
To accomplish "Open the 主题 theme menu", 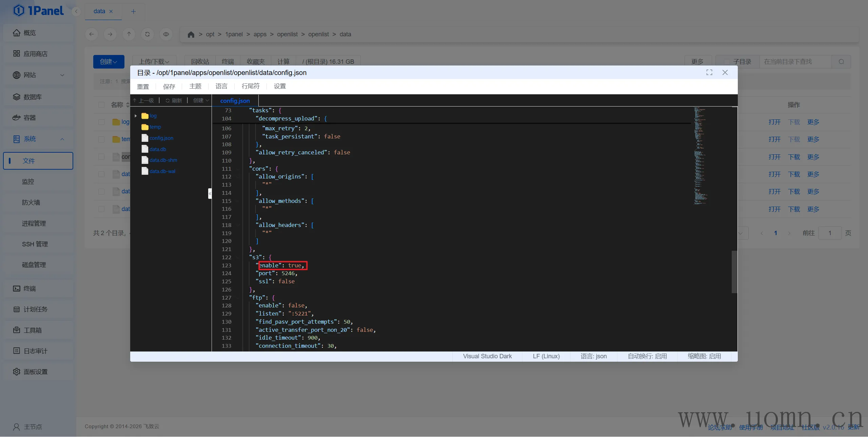I will (x=195, y=86).
